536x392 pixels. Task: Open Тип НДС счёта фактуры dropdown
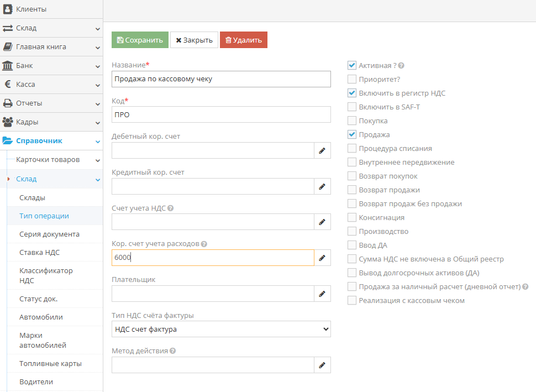(x=221, y=330)
